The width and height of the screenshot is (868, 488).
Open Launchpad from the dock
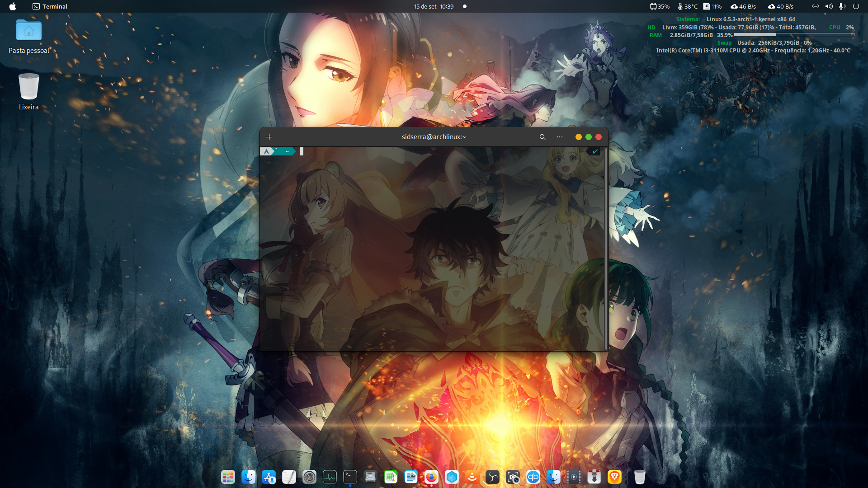click(x=228, y=477)
